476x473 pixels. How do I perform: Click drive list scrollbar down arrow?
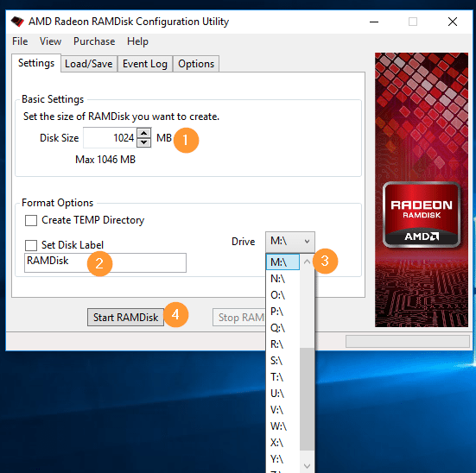click(307, 466)
